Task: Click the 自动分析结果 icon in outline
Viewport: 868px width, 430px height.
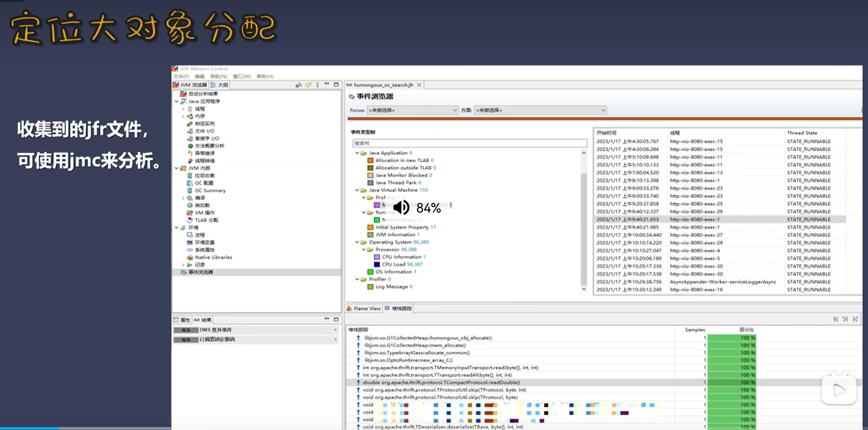Action: coord(183,94)
